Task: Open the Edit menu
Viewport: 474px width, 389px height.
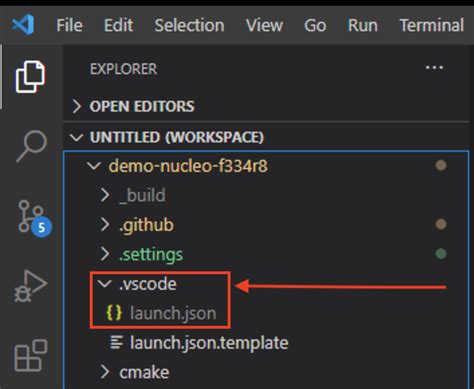Action: pos(118,25)
